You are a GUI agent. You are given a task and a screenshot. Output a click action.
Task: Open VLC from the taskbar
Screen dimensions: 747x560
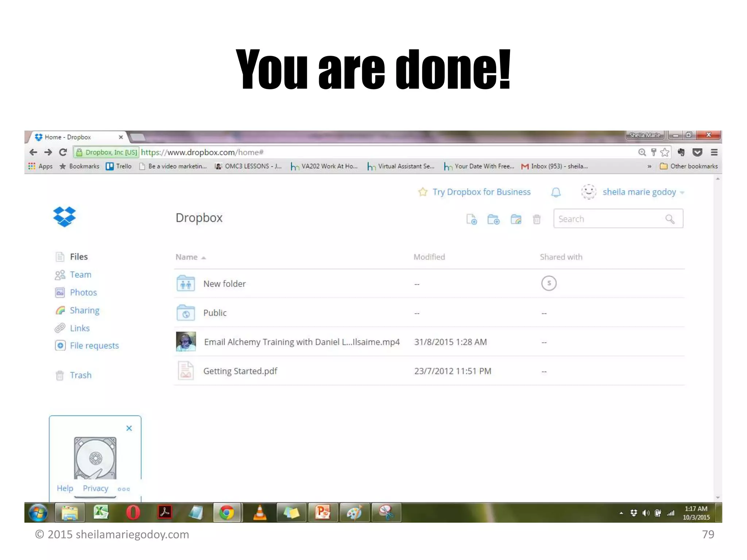(x=260, y=513)
